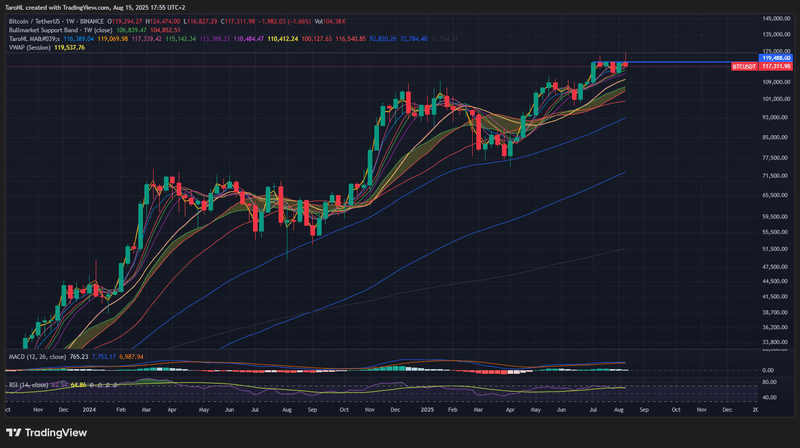Select the Bitcoin / TetherUS symbol title
This screenshot has width=800, height=448.
(x=56, y=21)
